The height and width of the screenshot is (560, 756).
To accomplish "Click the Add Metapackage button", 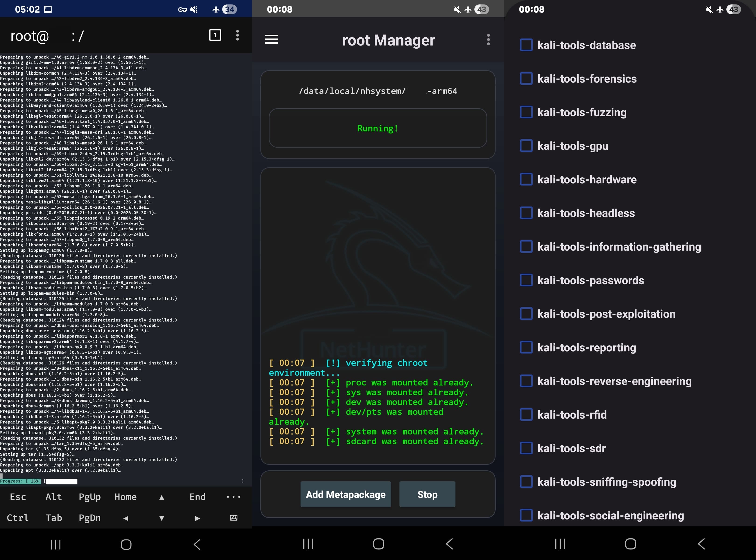I will click(346, 494).
